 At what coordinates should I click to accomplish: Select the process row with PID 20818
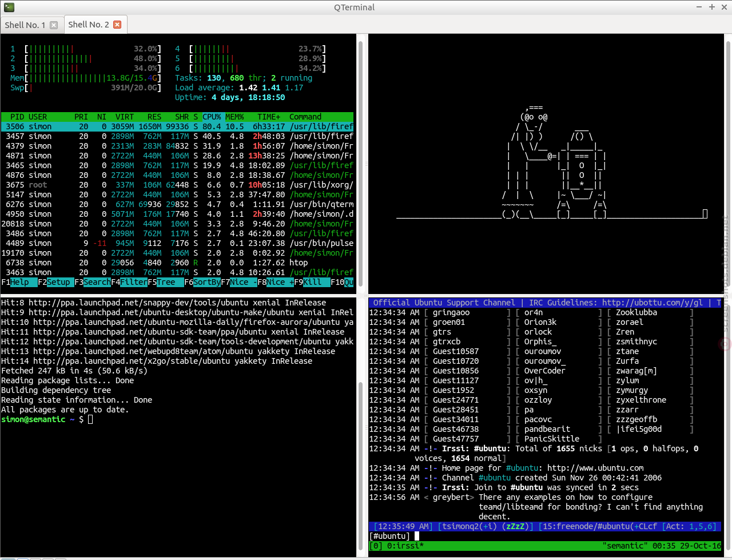point(177,224)
